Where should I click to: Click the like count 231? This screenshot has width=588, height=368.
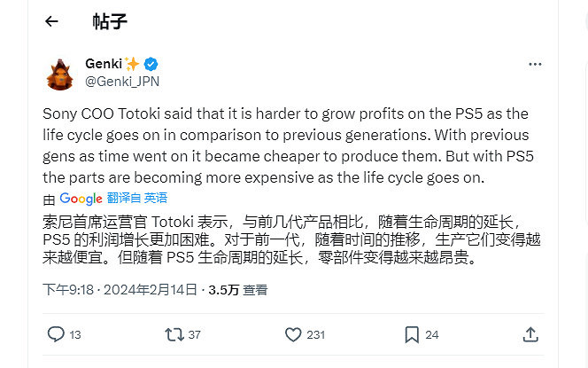tap(315, 335)
